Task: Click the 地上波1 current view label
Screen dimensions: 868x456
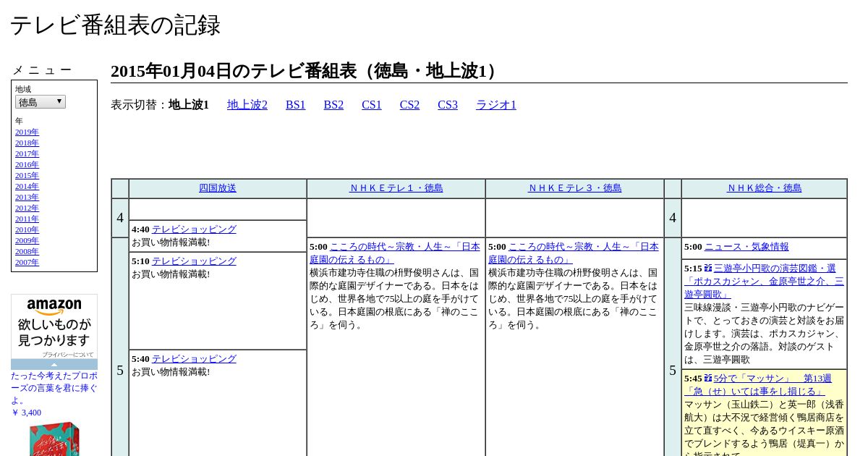Action: (x=189, y=105)
